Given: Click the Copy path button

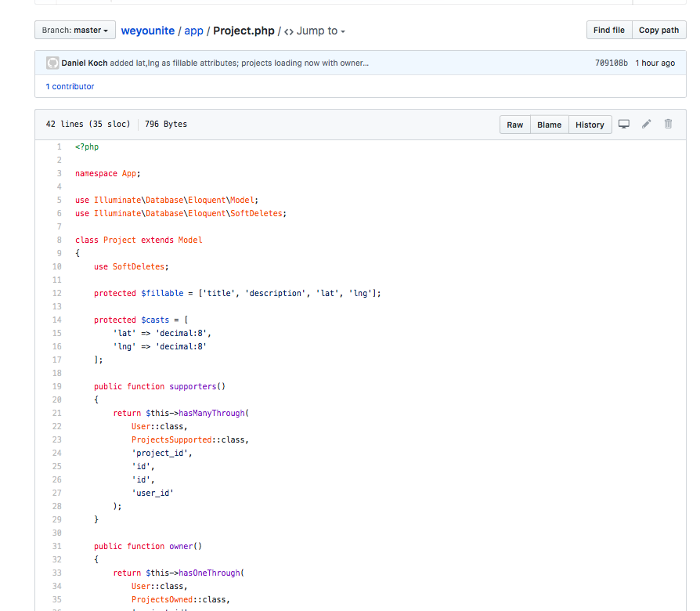Looking at the screenshot, I should [x=659, y=30].
